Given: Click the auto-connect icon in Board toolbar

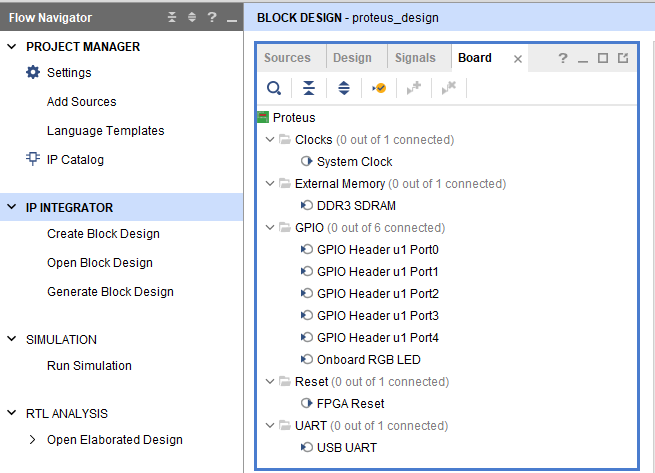Looking at the screenshot, I should click(378, 88).
